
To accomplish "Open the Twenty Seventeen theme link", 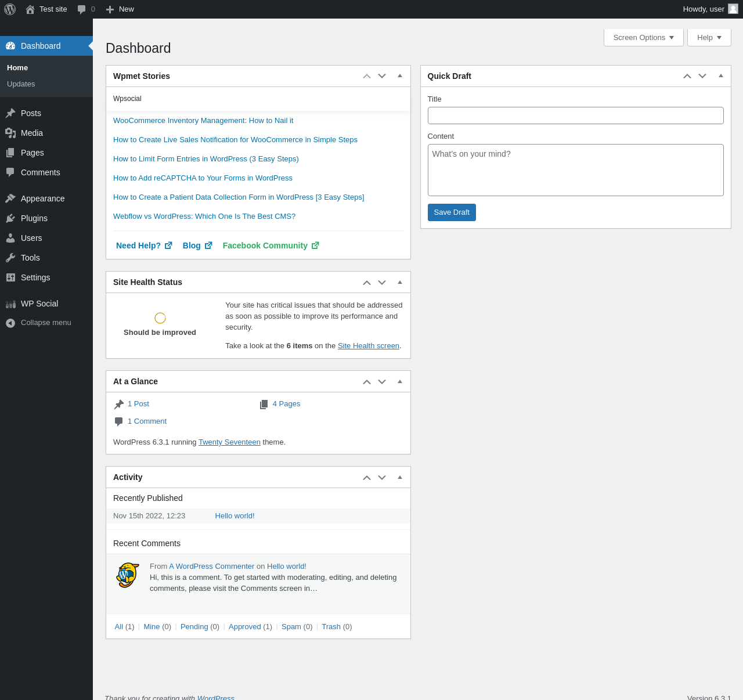I will 229,442.
